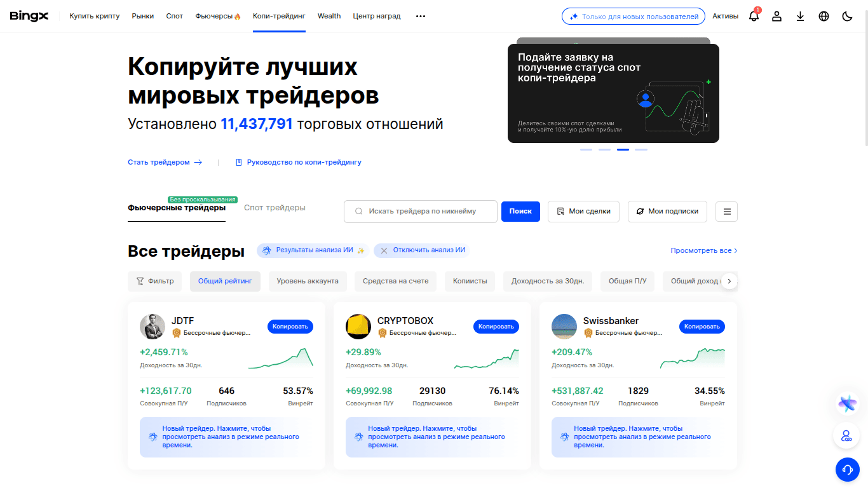The width and height of the screenshot is (868, 488).
Task: Open the three-dots more menu
Action: click(421, 17)
